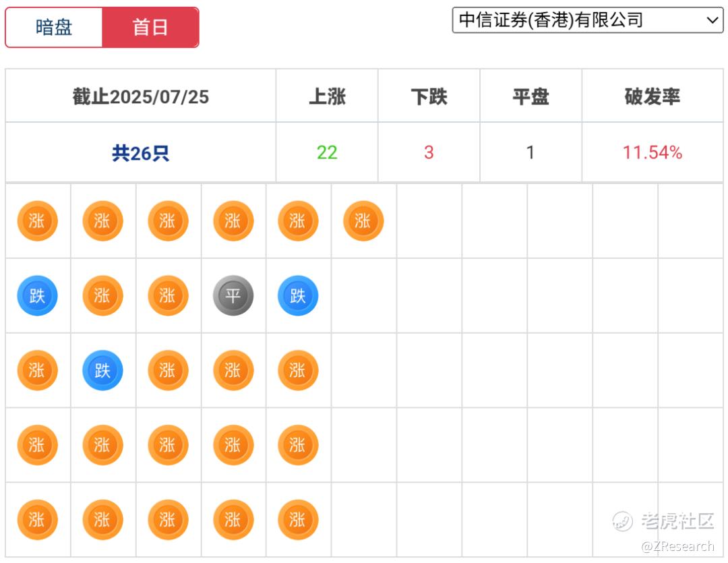Click the sixth 涨 icon in top row
728x563 pixels.
(x=363, y=221)
